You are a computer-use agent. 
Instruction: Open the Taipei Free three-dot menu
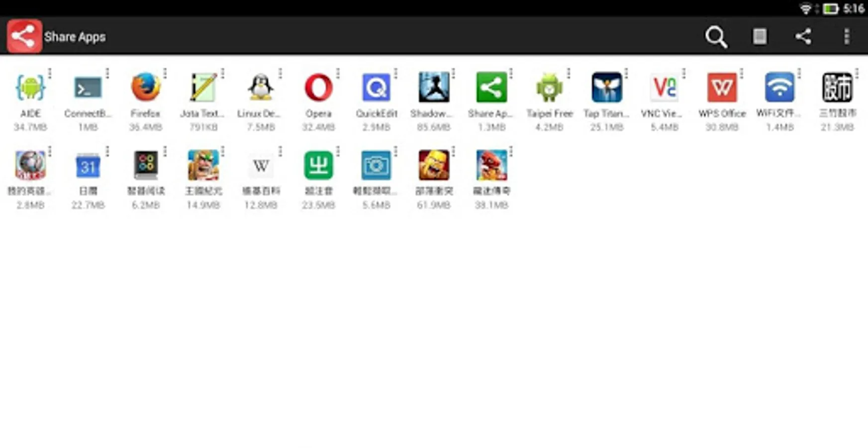click(569, 74)
